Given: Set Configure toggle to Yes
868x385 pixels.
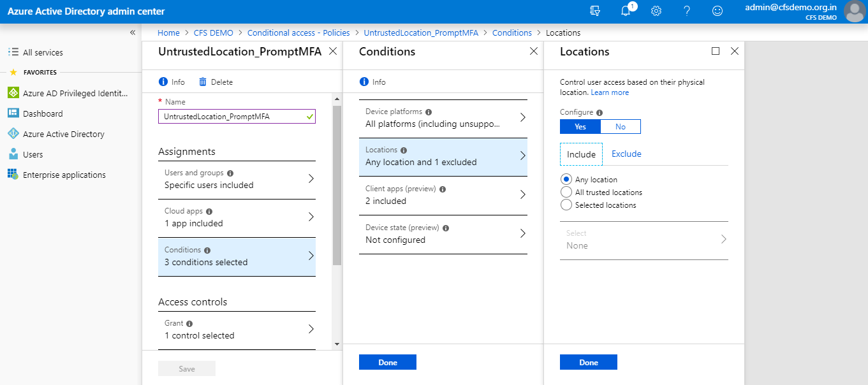Looking at the screenshot, I should 580,126.
